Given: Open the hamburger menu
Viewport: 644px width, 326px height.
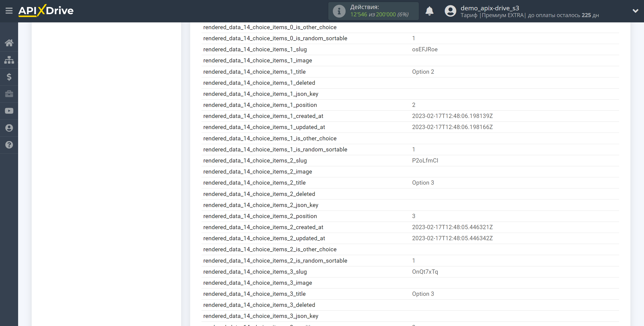Looking at the screenshot, I should pos(9,11).
